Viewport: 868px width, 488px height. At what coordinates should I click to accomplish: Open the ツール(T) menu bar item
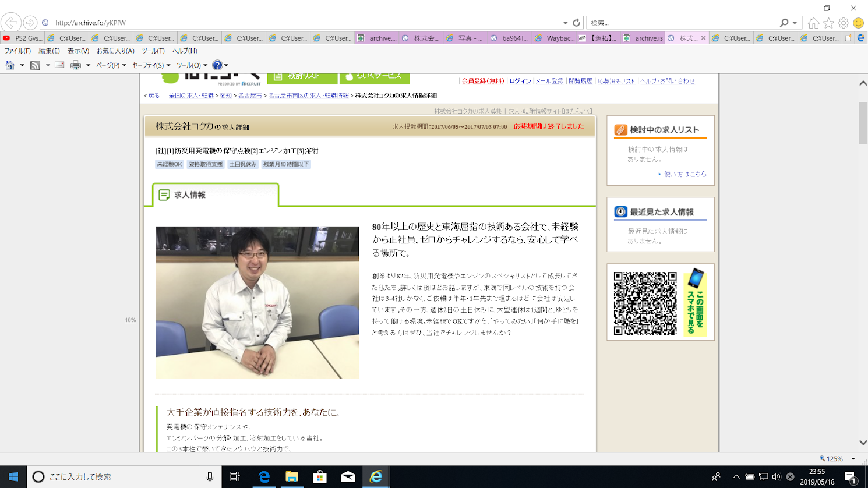click(x=153, y=51)
